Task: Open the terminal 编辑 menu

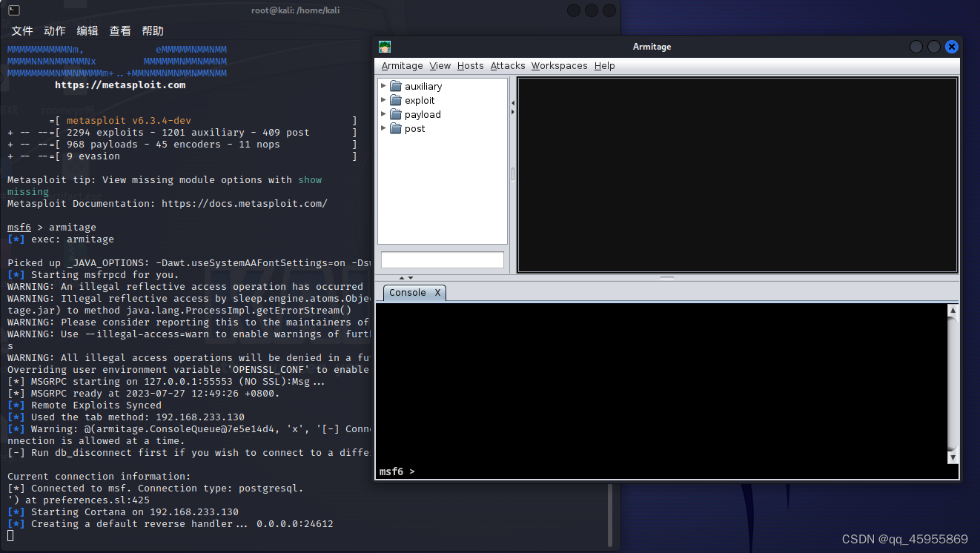Action: click(x=87, y=31)
